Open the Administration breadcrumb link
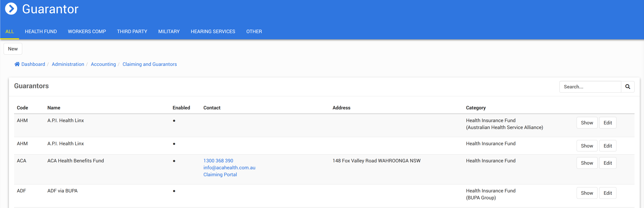The height and width of the screenshot is (208, 644). (x=68, y=64)
